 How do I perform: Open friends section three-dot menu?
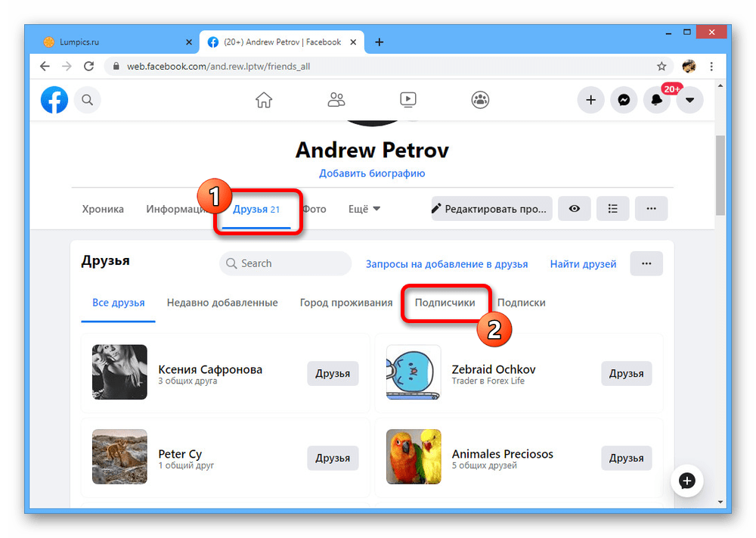click(x=646, y=263)
